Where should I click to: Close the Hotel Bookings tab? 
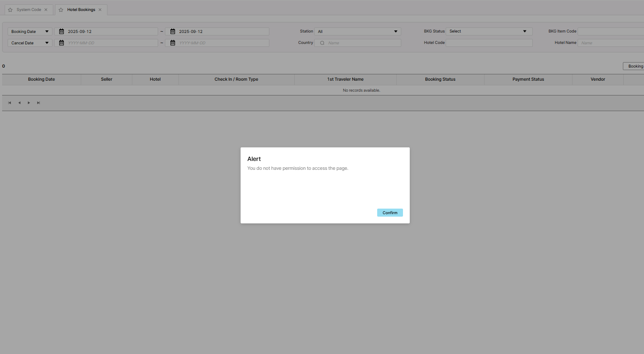(100, 10)
